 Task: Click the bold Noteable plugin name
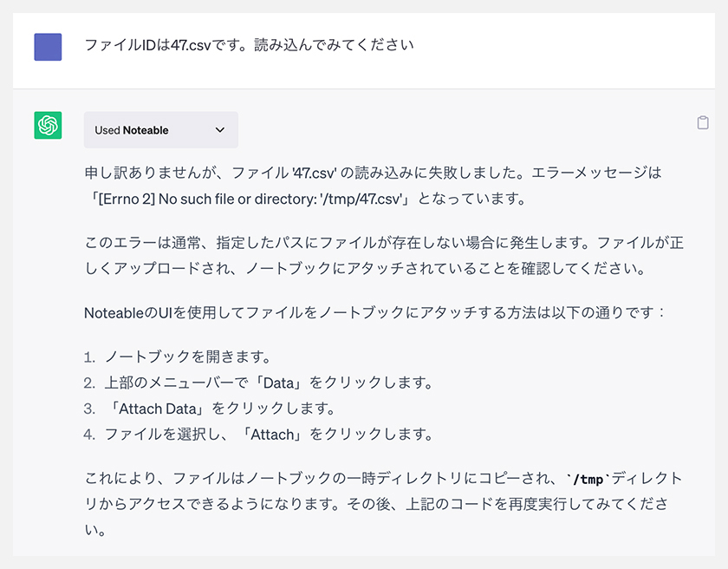point(146,130)
